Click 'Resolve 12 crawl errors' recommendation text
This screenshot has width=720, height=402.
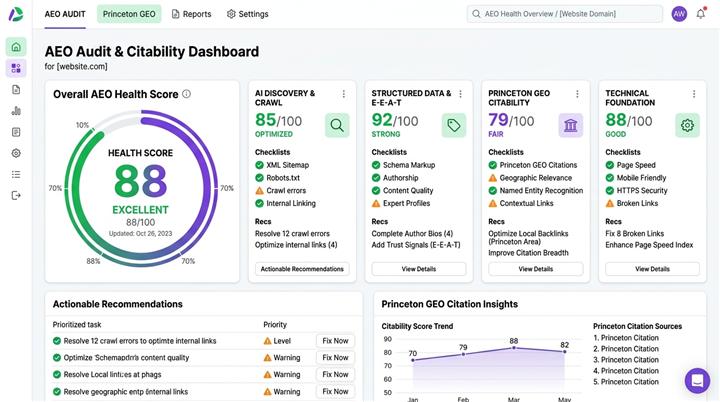click(x=292, y=233)
